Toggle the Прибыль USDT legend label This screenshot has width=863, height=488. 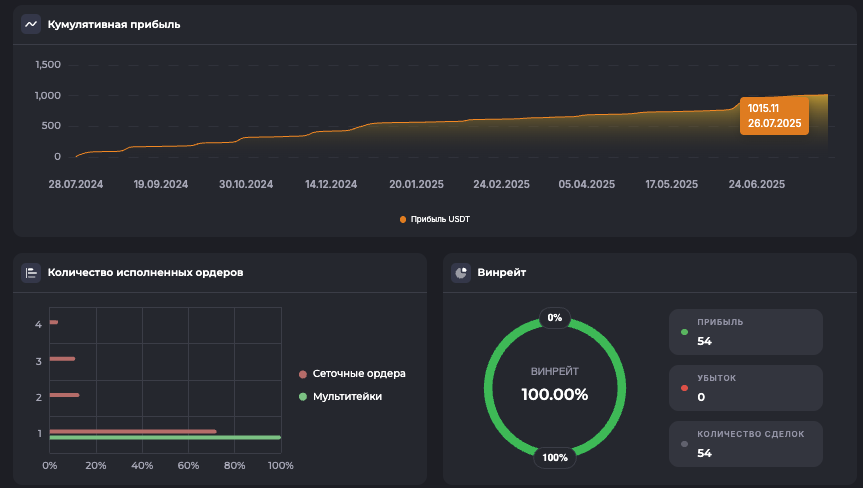pyautogui.click(x=440, y=219)
